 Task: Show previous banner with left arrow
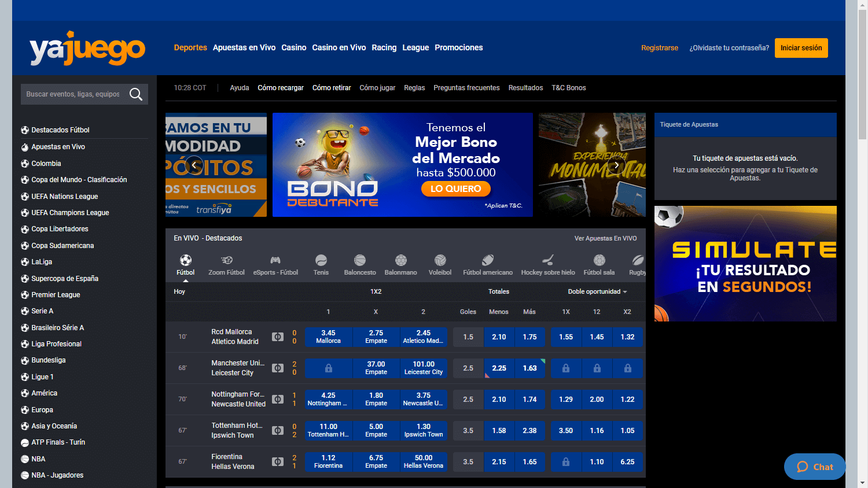(194, 165)
